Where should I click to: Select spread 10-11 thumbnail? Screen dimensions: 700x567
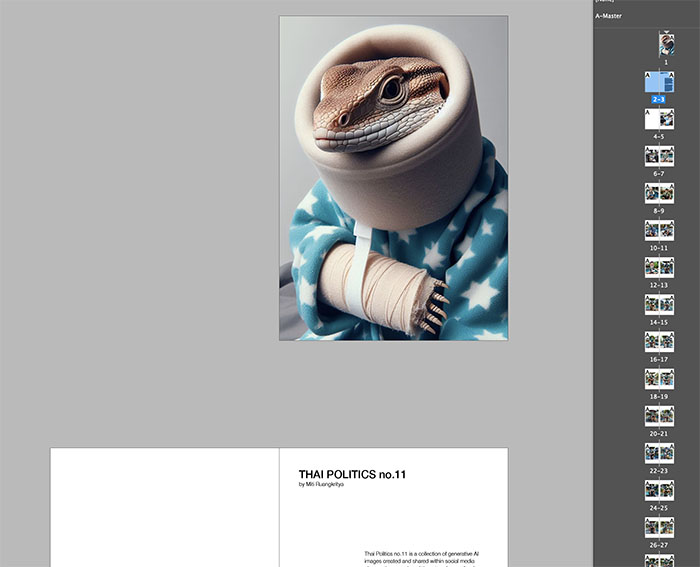[x=659, y=230]
